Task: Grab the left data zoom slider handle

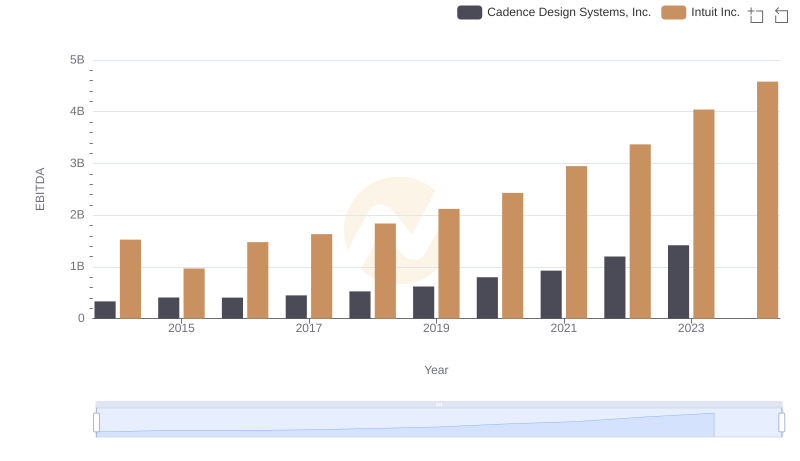Action: 96,423
